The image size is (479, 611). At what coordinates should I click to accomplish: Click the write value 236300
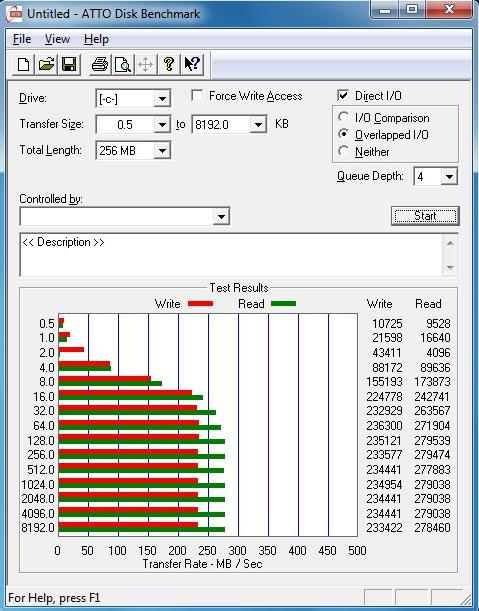(x=384, y=426)
